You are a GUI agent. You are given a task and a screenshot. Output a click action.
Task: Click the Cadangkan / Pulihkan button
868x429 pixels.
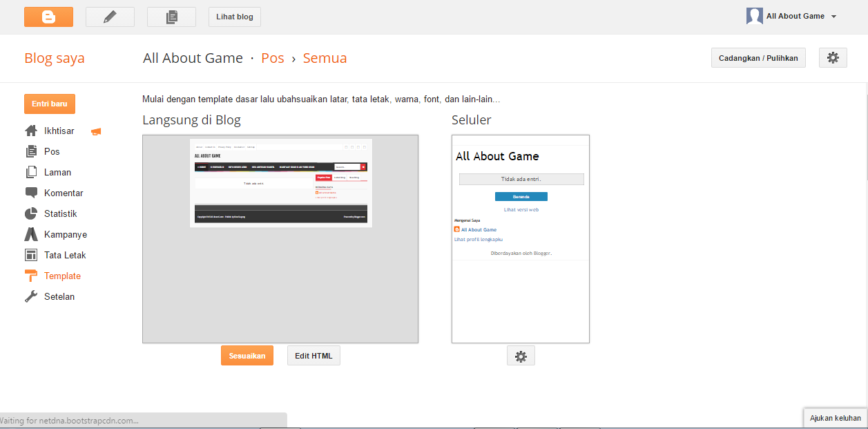click(758, 58)
